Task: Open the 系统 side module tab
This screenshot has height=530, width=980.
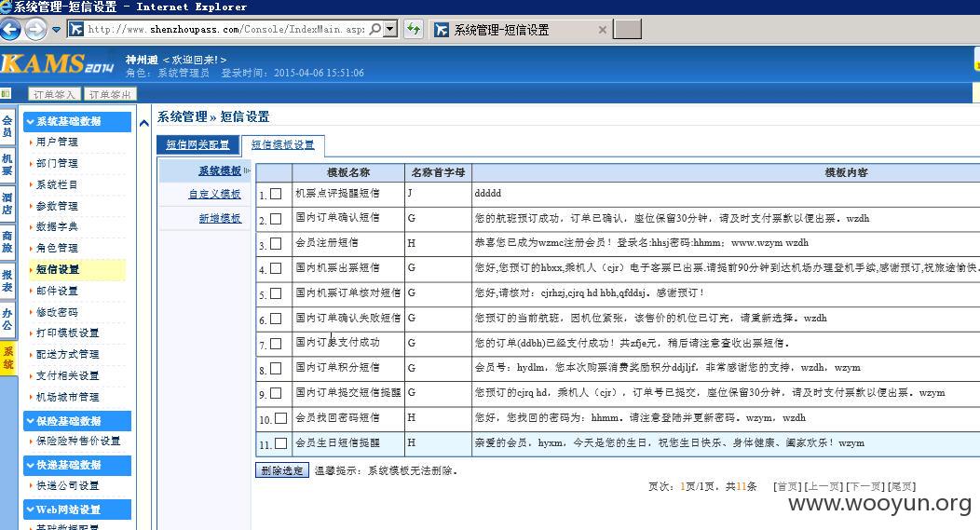Action: (7, 358)
